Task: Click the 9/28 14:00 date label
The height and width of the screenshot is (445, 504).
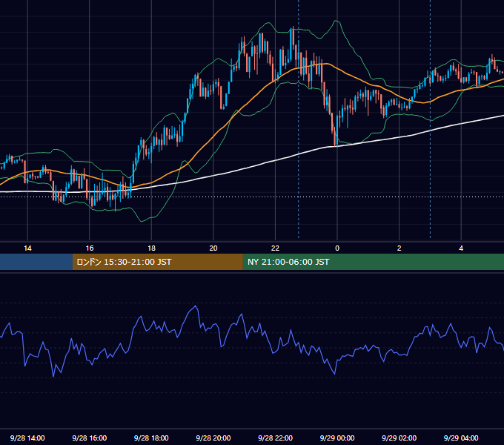Action: click(x=27, y=438)
